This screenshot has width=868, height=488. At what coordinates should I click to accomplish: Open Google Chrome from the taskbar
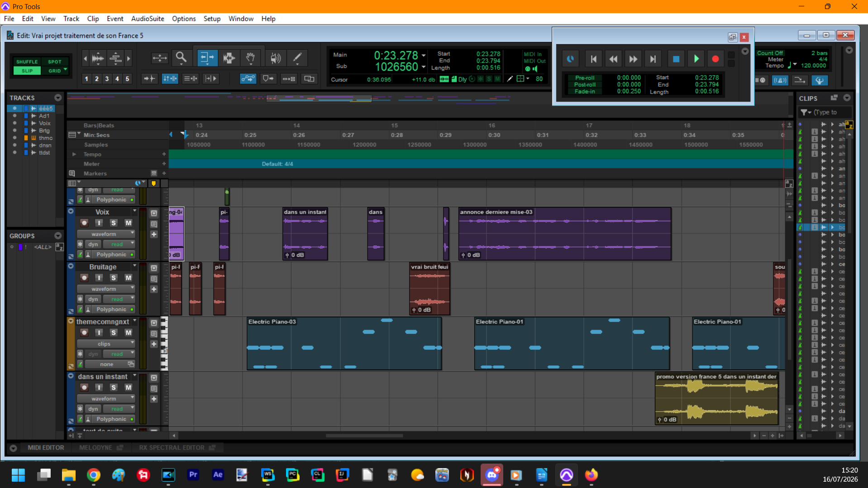94,475
